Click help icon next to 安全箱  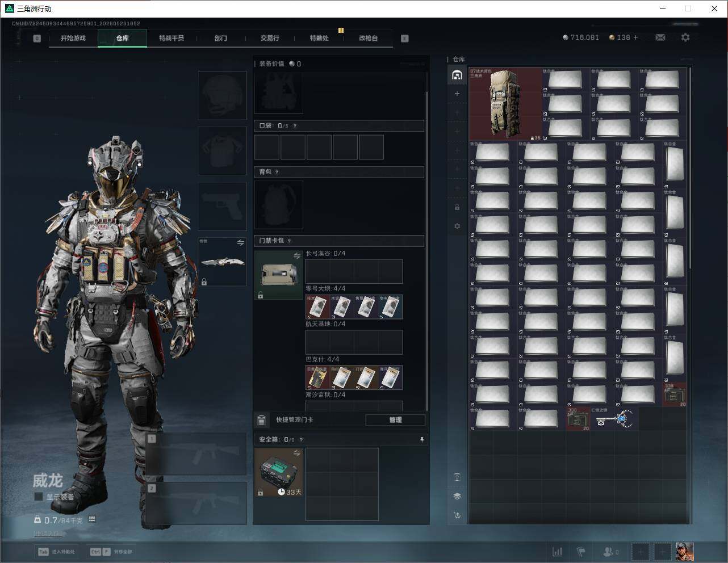[x=301, y=439]
